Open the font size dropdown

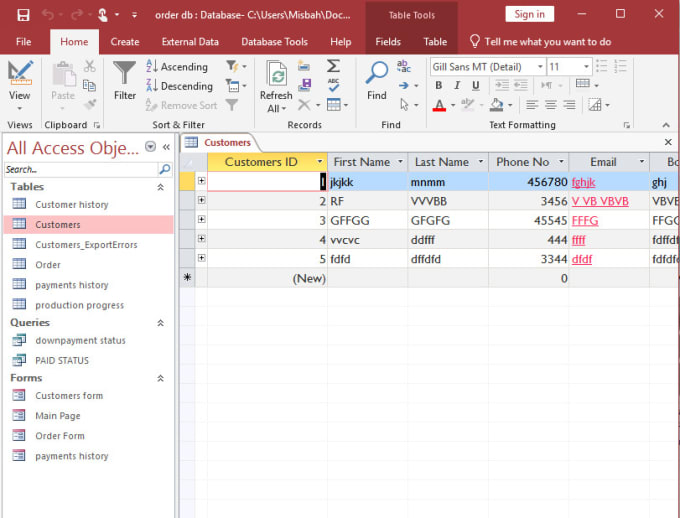click(586, 67)
